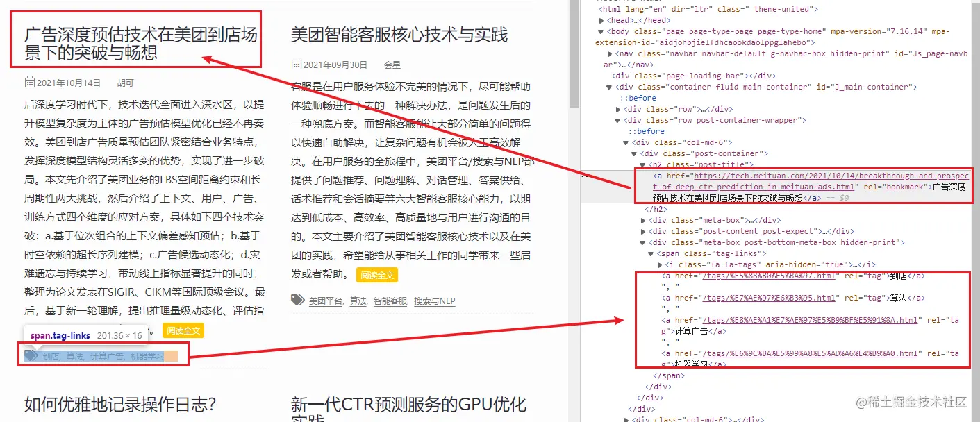The height and width of the screenshot is (422, 980).
Task: Expand the nav navbar element
Action: (609, 53)
